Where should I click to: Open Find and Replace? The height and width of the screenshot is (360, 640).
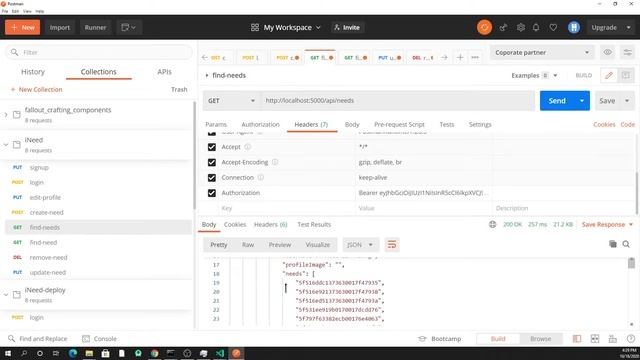pos(38,339)
